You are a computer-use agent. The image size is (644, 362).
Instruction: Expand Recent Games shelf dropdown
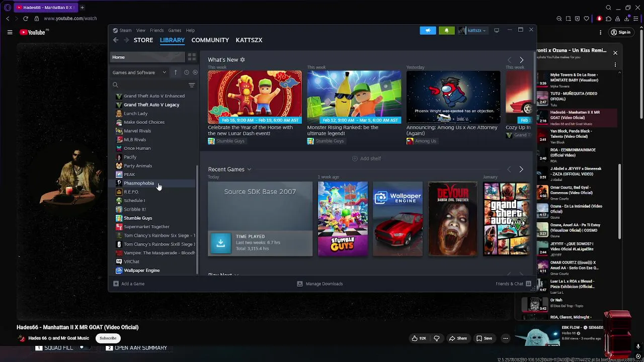[x=249, y=169]
